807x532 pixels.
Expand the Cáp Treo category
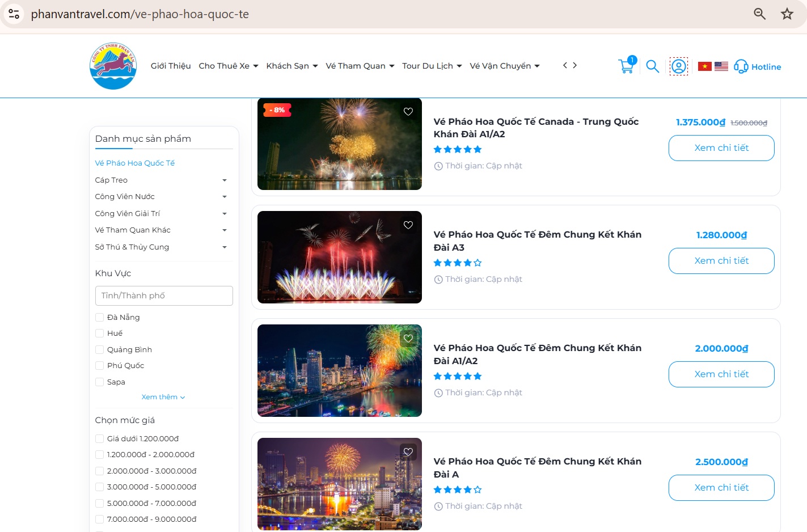point(225,180)
